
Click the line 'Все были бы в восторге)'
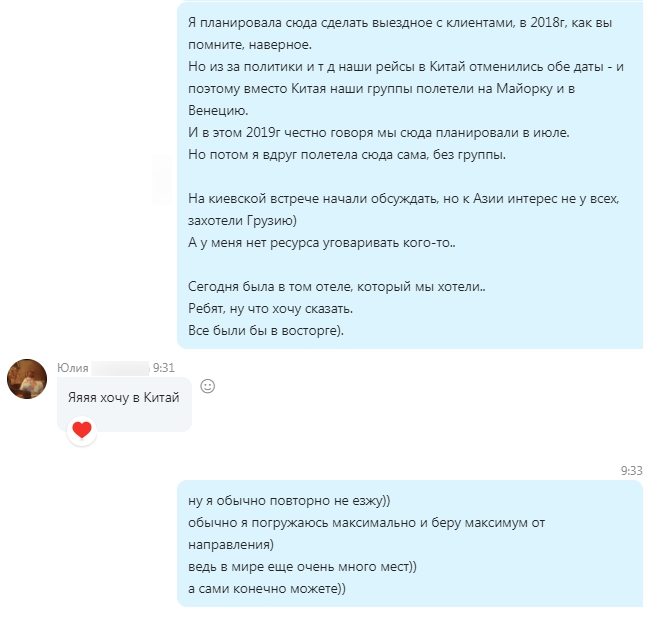click(x=266, y=331)
